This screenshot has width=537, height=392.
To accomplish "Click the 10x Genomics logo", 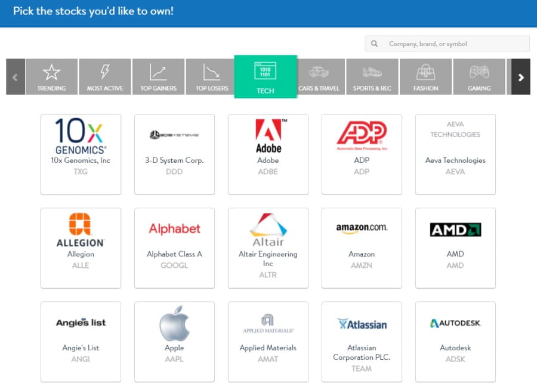I will point(81,136).
